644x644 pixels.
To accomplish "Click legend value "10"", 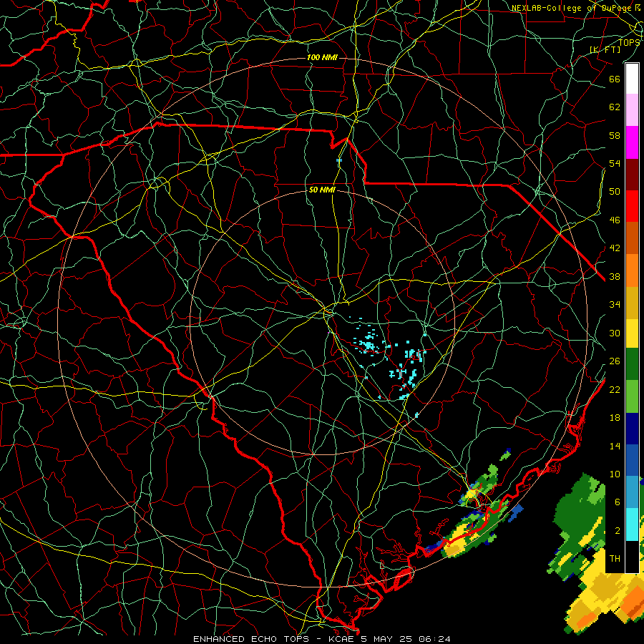I will tap(615, 474).
